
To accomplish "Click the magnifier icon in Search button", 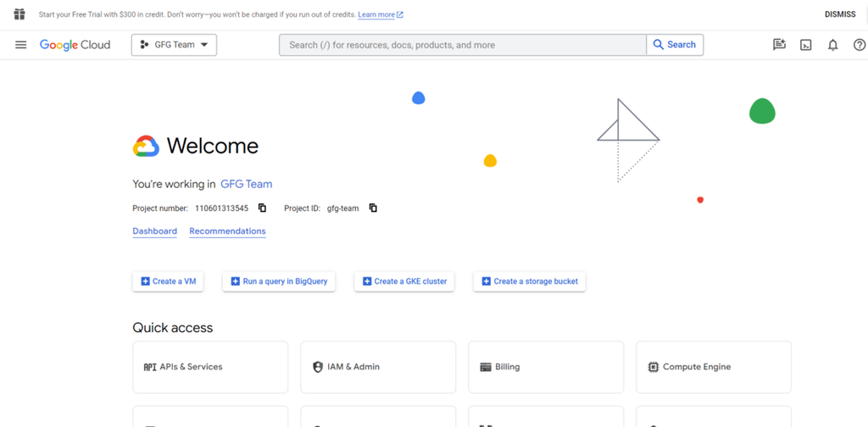I will 658,45.
